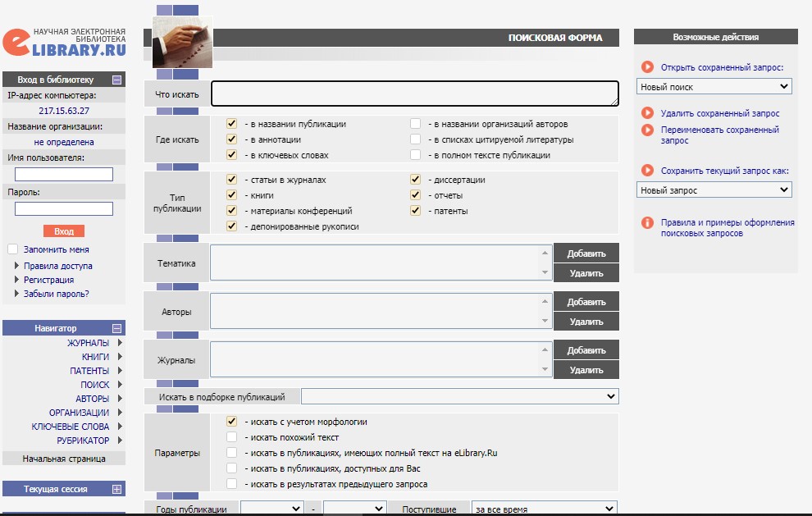Screen dimensions: 812x516
Task: Click orange icon beside Открыть сохраненный запрос
Action: click(647, 66)
